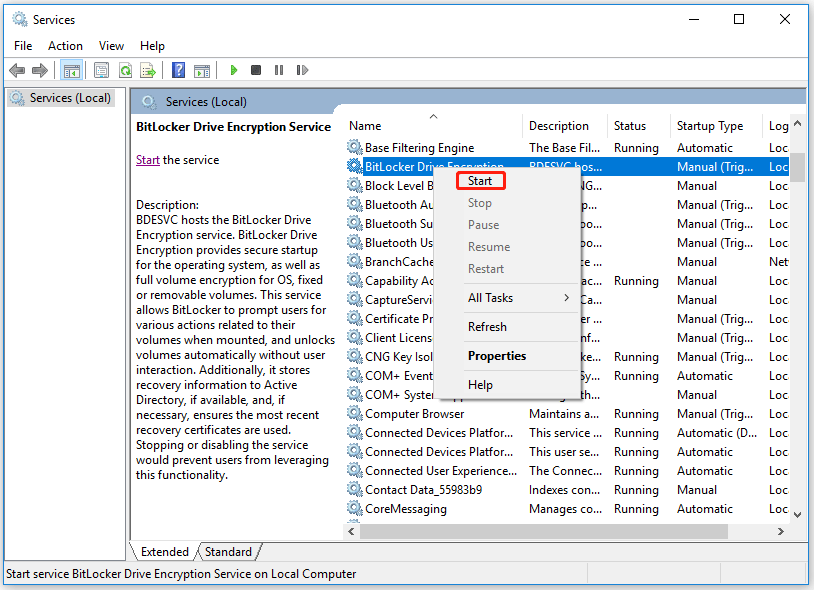Click the gear icon beside Contact Data_55983b9
This screenshot has height=590, width=814.
355,489
